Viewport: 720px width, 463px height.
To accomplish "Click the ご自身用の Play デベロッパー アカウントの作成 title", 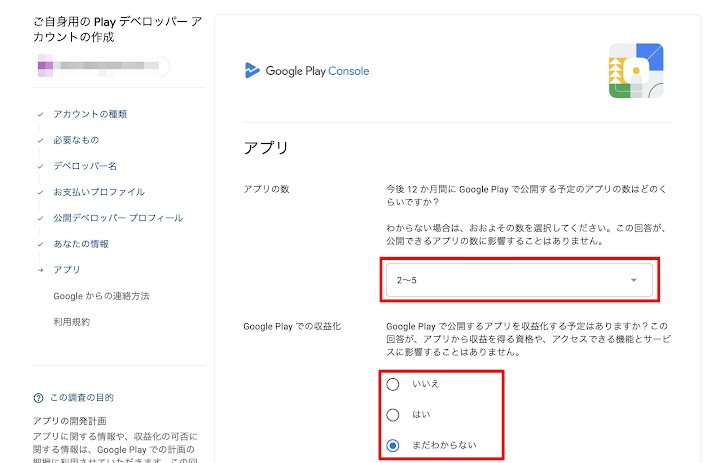I will click(118, 29).
